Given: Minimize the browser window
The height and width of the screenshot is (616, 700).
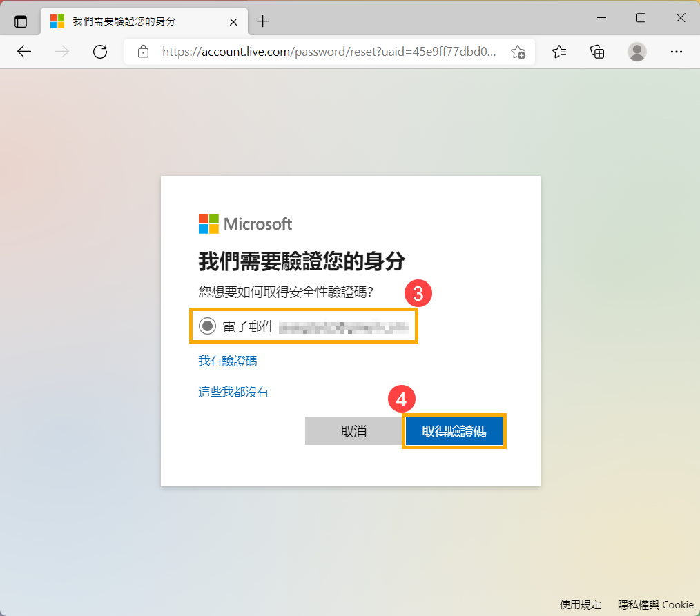Looking at the screenshot, I should coord(601,18).
